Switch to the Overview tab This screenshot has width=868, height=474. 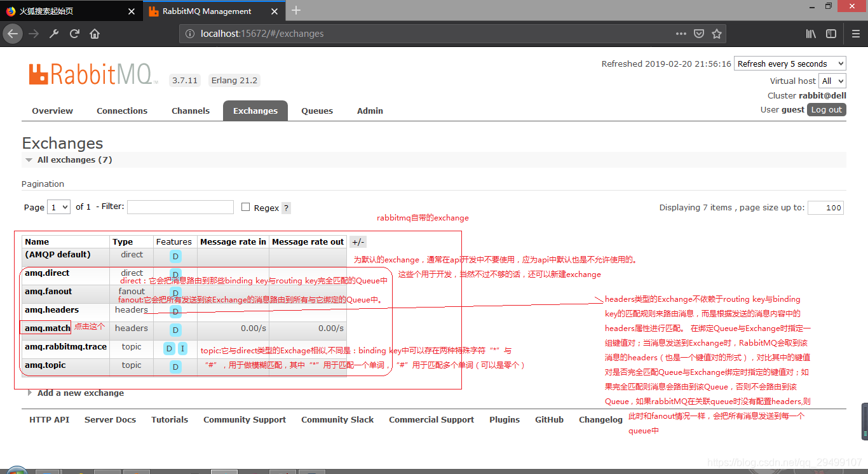pyautogui.click(x=53, y=111)
